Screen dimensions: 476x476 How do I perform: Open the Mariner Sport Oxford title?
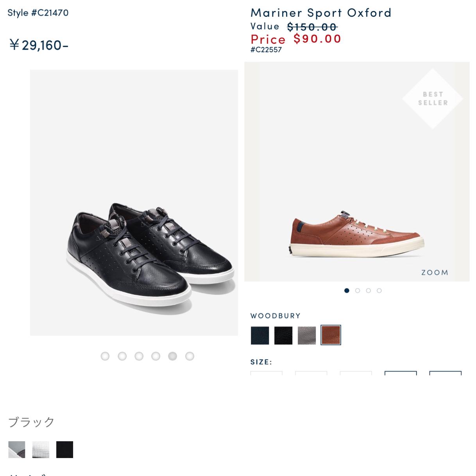321,13
